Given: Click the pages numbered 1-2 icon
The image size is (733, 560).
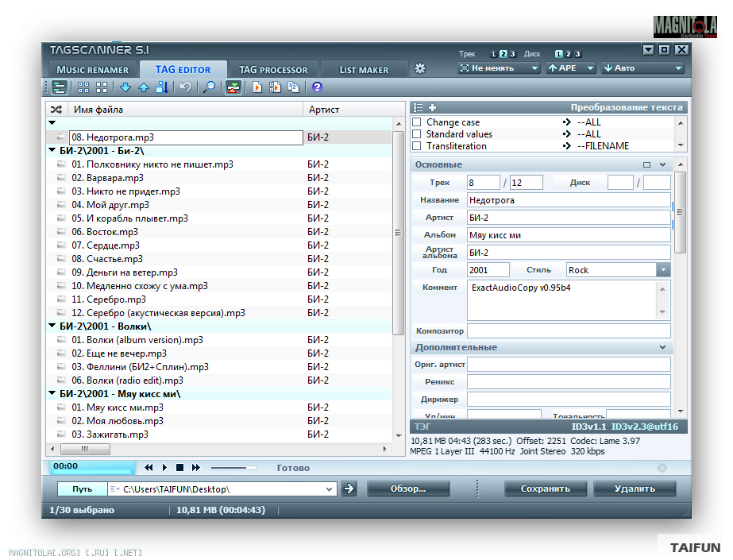Looking at the screenshot, I should pos(294,87).
